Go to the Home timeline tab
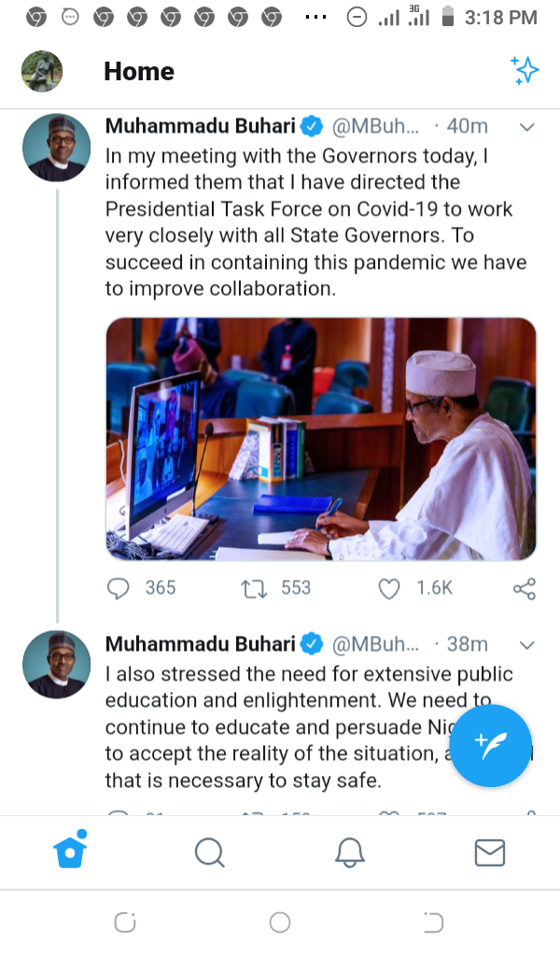Screen dimensions: 560x956 point(69,851)
